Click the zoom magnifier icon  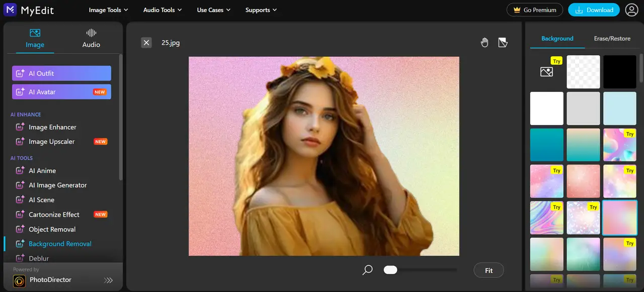click(368, 270)
